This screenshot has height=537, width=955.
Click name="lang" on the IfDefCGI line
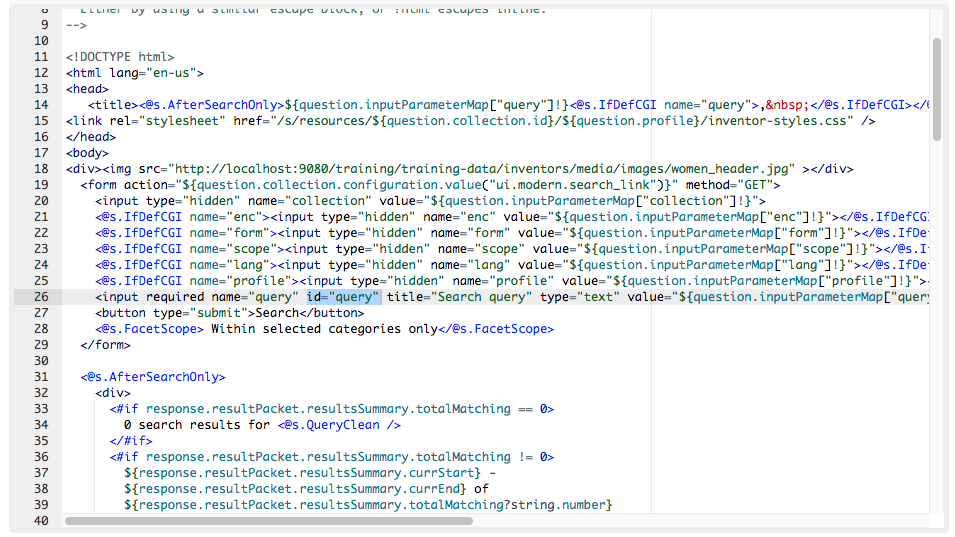point(230,265)
